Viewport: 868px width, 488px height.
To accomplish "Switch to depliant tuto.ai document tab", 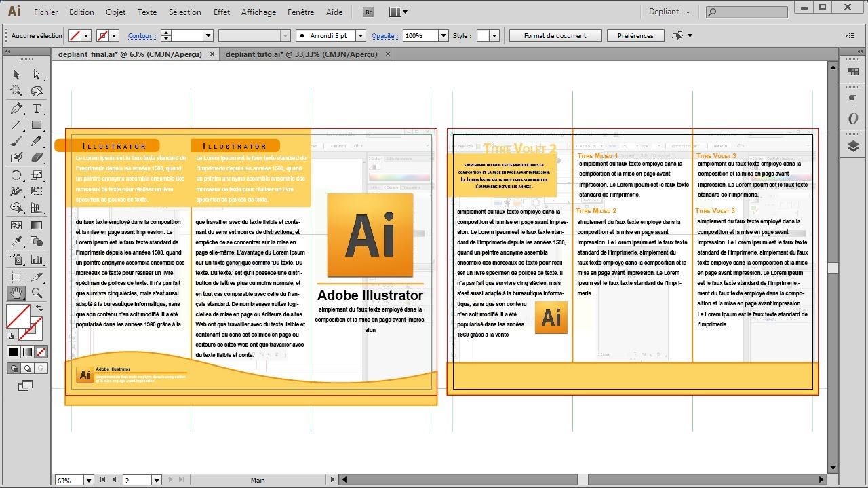I will pos(301,54).
